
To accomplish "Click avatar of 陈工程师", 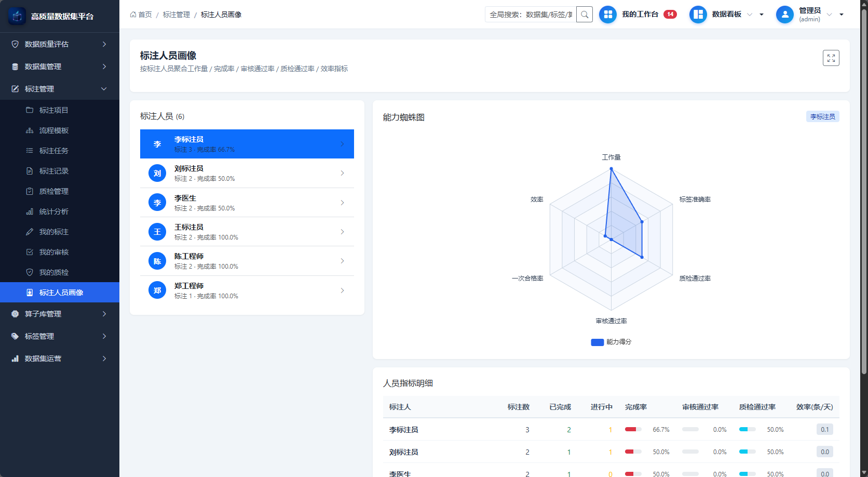I will pyautogui.click(x=157, y=261).
